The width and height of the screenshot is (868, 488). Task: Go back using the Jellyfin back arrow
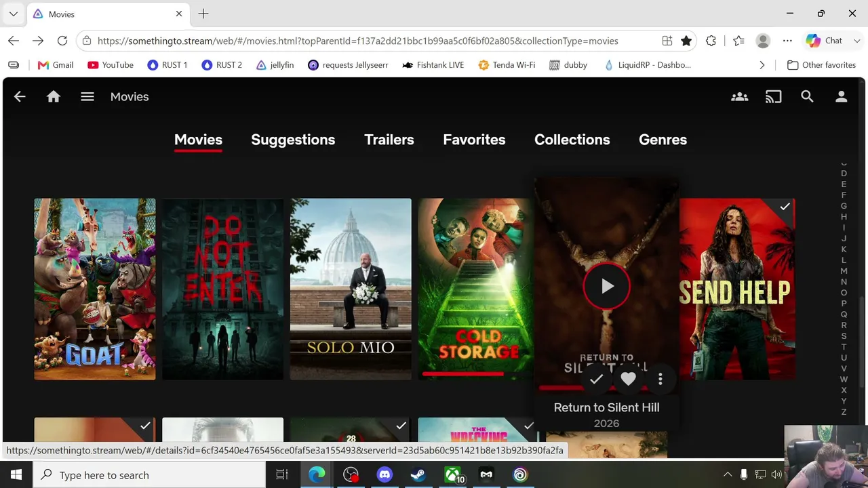[20, 97]
